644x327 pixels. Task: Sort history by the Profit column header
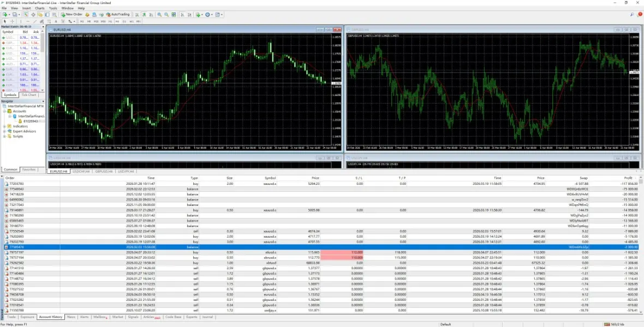pos(628,178)
